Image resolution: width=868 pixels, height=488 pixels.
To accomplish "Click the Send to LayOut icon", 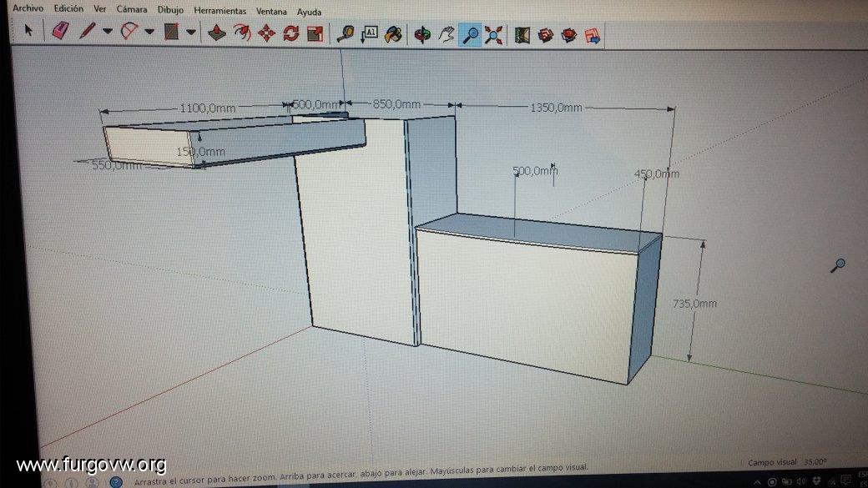I will coord(593,37).
